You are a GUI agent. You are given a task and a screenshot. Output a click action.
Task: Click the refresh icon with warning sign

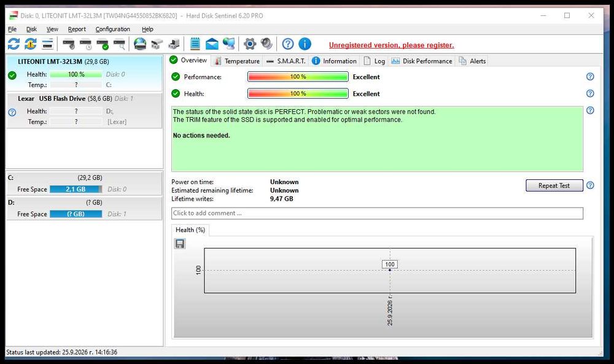(x=31, y=44)
